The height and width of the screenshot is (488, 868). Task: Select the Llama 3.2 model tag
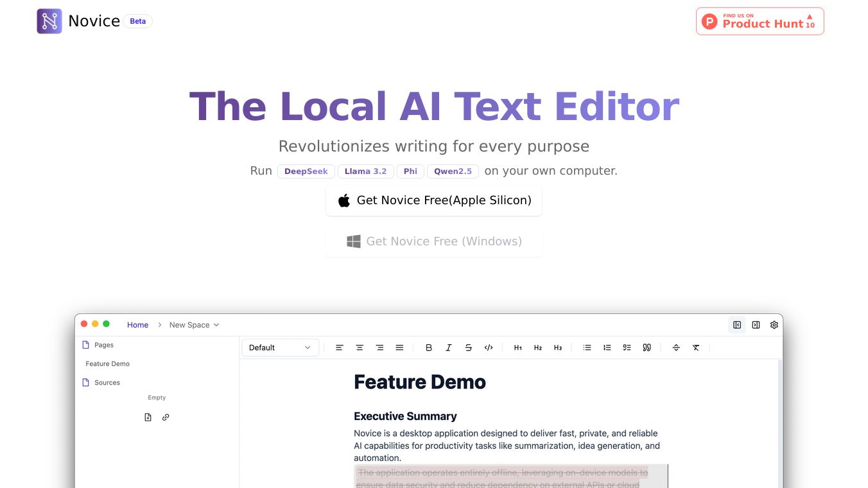pyautogui.click(x=366, y=171)
